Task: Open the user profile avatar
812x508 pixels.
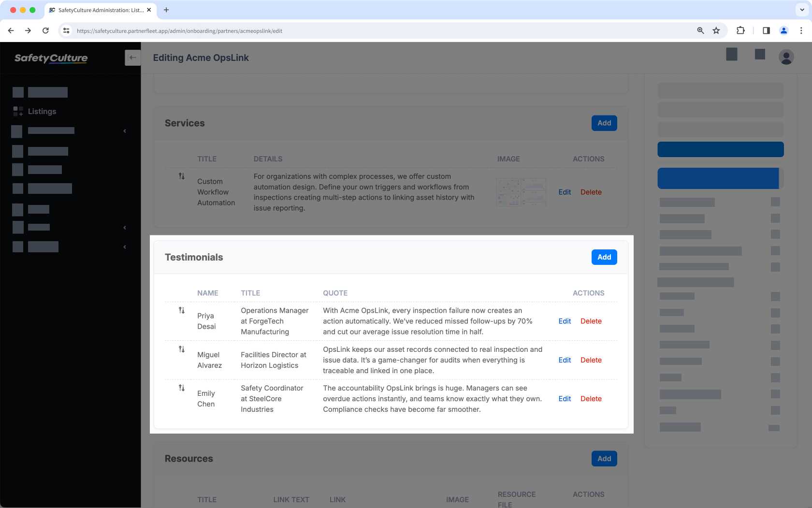Action: [786, 57]
